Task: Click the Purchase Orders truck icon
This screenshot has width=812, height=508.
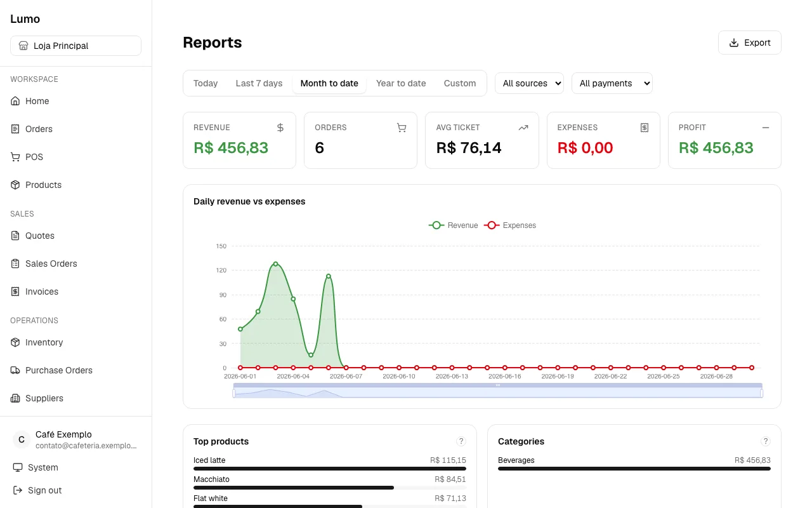Action: (x=15, y=370)
